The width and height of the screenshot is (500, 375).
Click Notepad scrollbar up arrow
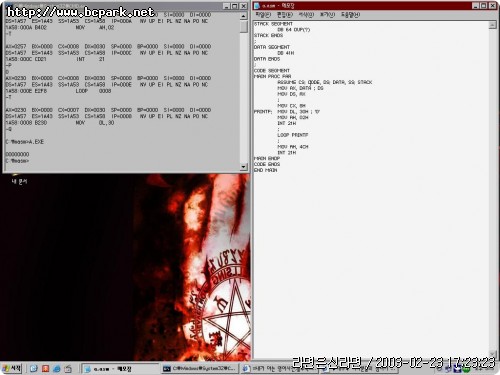tap(492, 25)
